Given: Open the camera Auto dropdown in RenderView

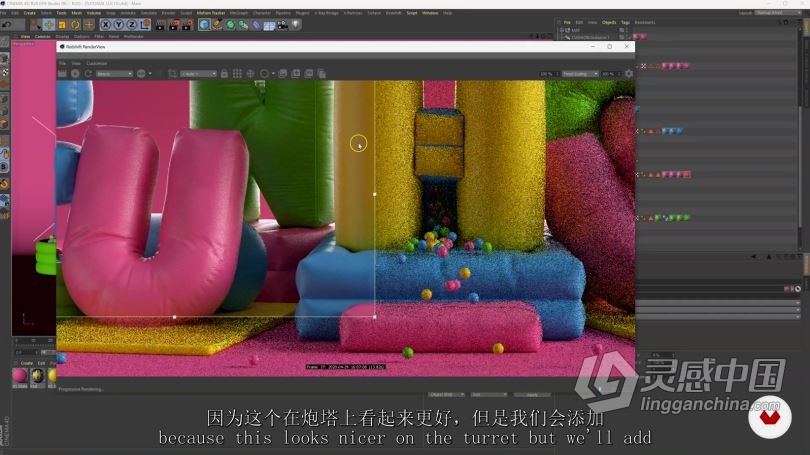Looking at the screenshot, I should [198, 74].
